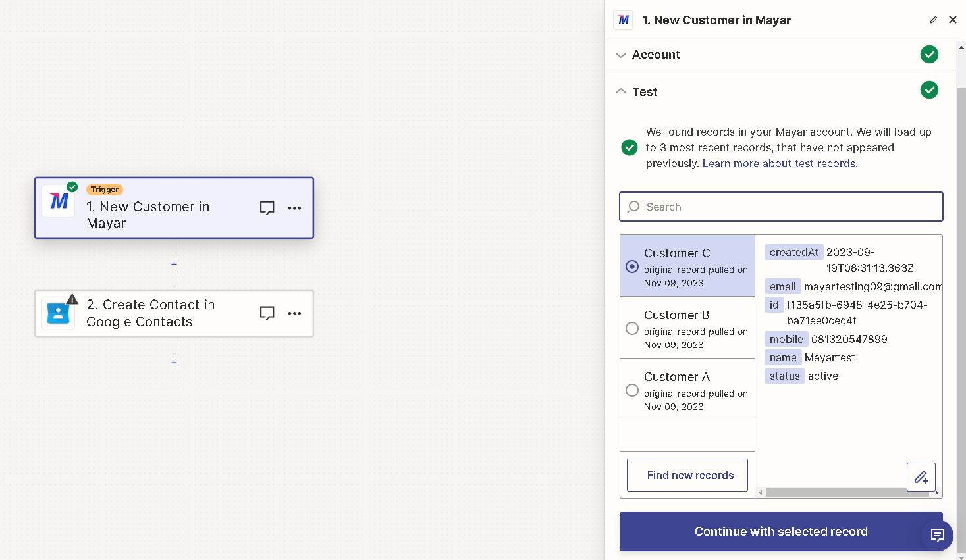Screen dimensions: 966x560
Task: Open comment icon on Create Contact step
Action: 267,313
